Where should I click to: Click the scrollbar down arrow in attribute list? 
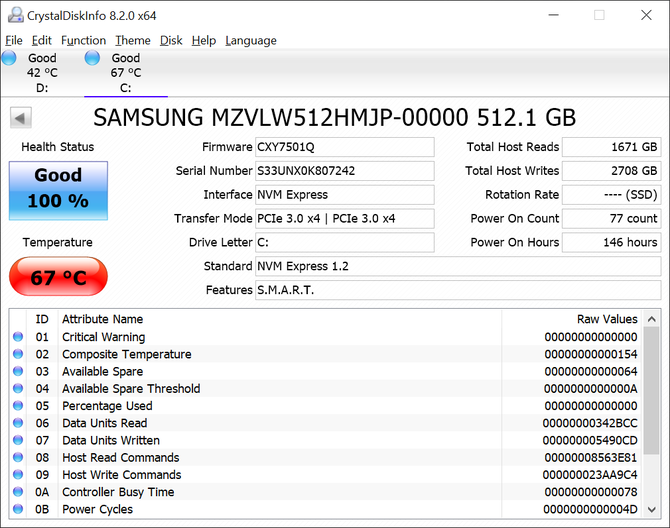tap(652, 509)
